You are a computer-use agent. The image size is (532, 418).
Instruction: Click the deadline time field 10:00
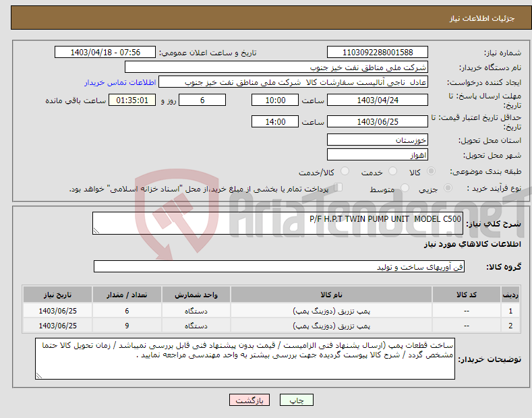[275, 100]
